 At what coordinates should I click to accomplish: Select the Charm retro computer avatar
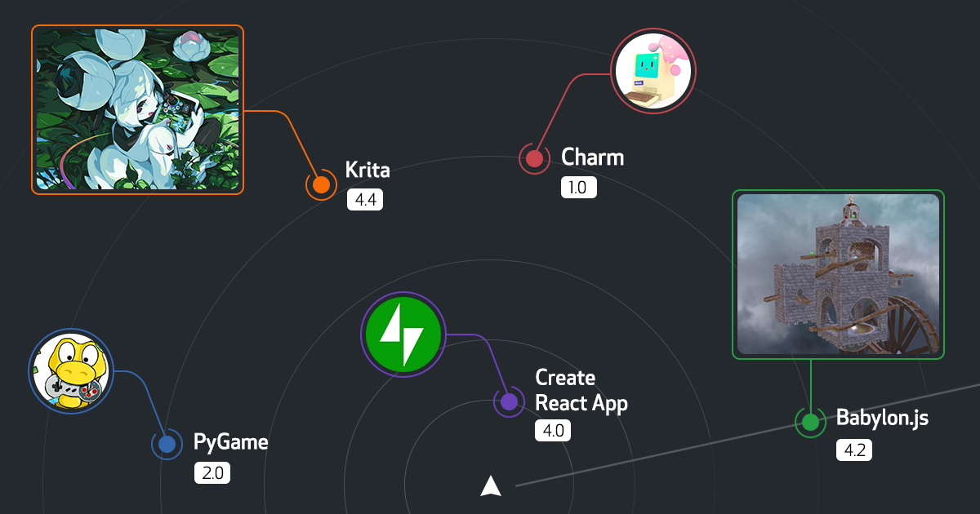click(653, 71)
